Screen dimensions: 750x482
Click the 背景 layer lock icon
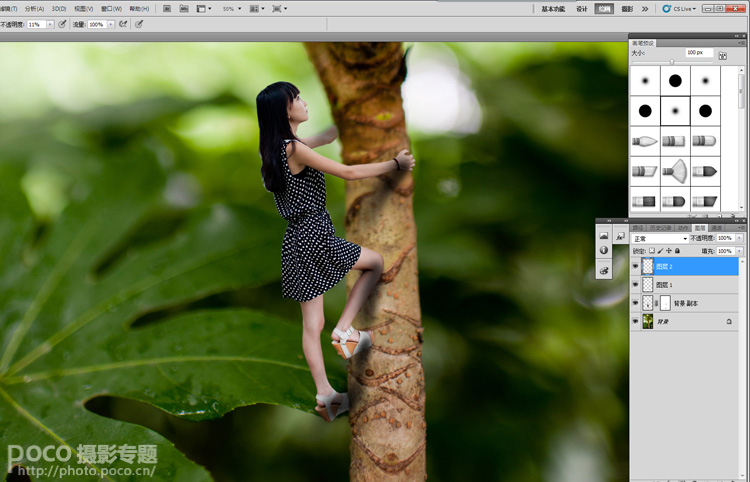[729, 322]
